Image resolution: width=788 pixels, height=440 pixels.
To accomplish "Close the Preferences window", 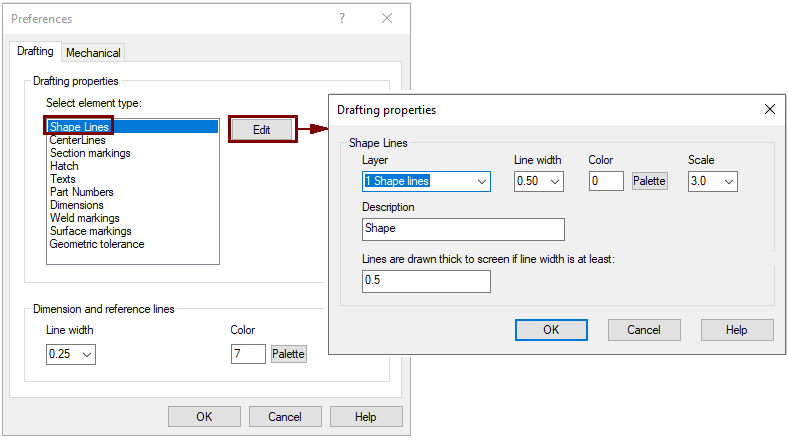I will click(387, 19).
